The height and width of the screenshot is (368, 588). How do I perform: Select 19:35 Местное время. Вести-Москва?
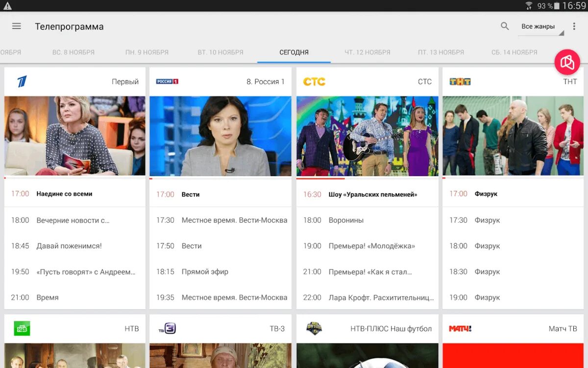click(220, 297)
